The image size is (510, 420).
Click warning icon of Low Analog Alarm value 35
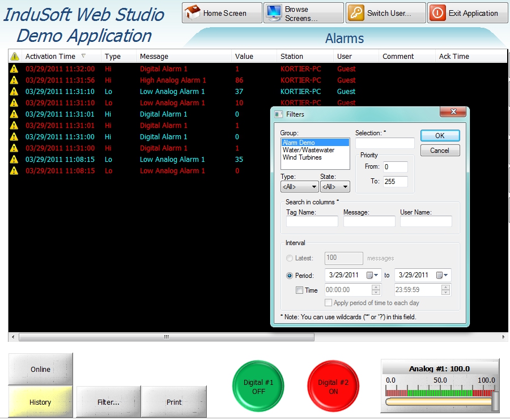pos(14,160)
